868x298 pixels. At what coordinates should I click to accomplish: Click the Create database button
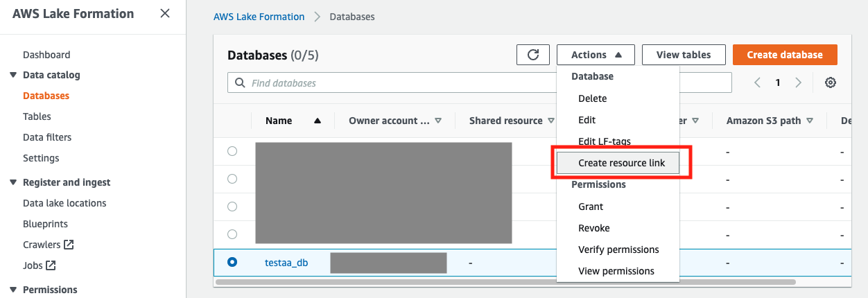[x=785, y=55]
